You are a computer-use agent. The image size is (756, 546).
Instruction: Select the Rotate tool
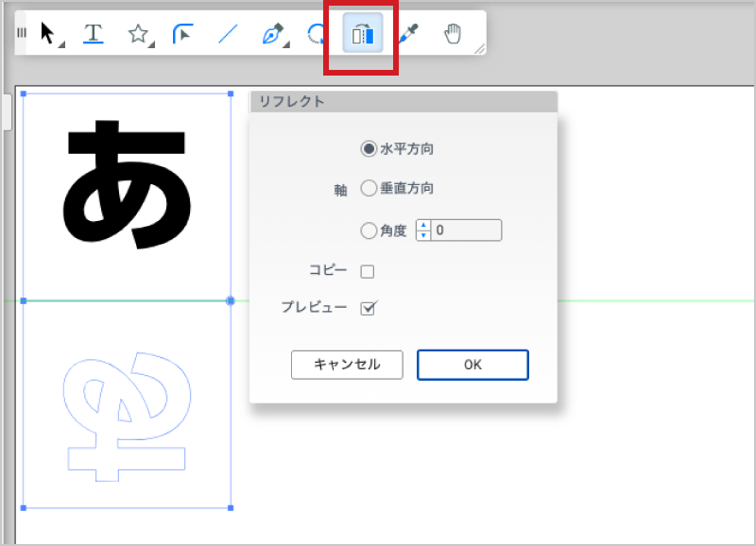316,34
